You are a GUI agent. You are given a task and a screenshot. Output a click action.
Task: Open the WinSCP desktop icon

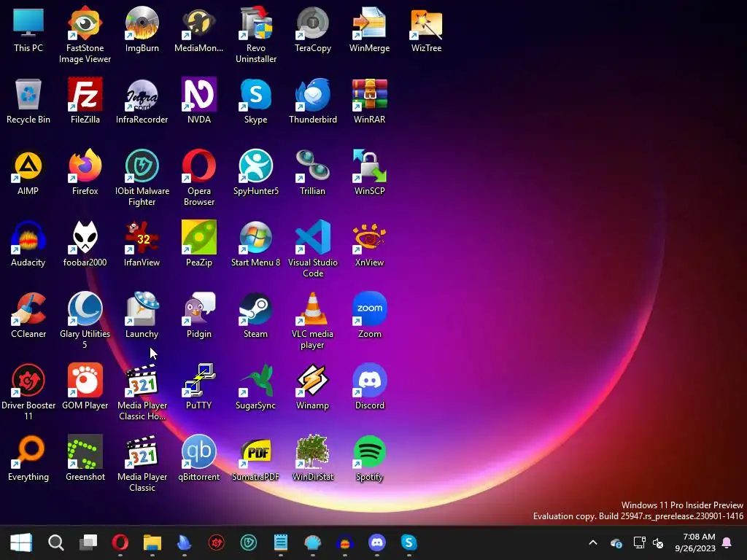point(370,172)
